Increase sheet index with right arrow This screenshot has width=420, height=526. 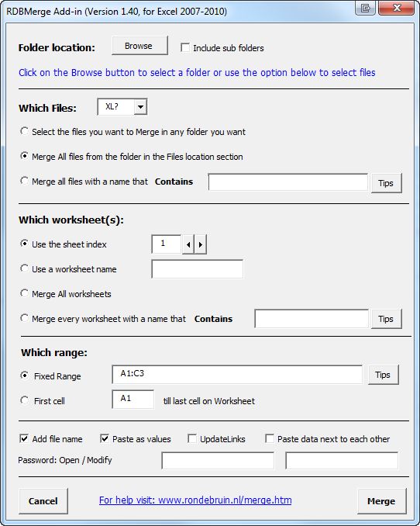tap(201, 244)
